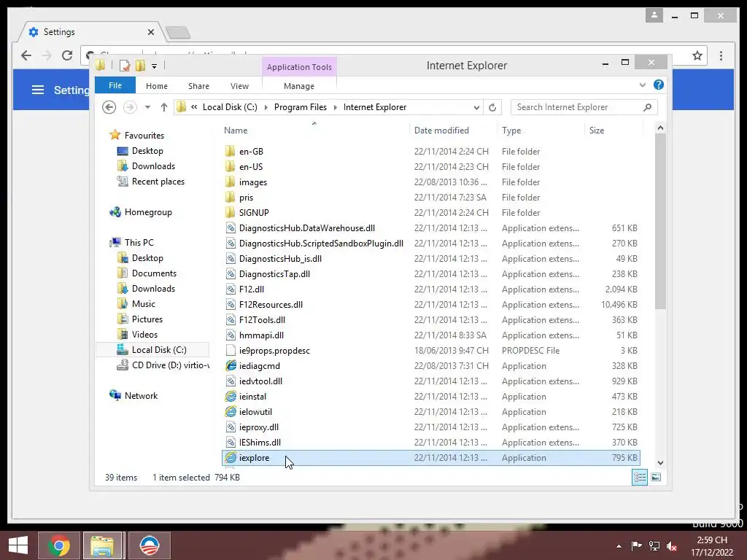Click the muted volume tray icon

[x=672, y=546]
